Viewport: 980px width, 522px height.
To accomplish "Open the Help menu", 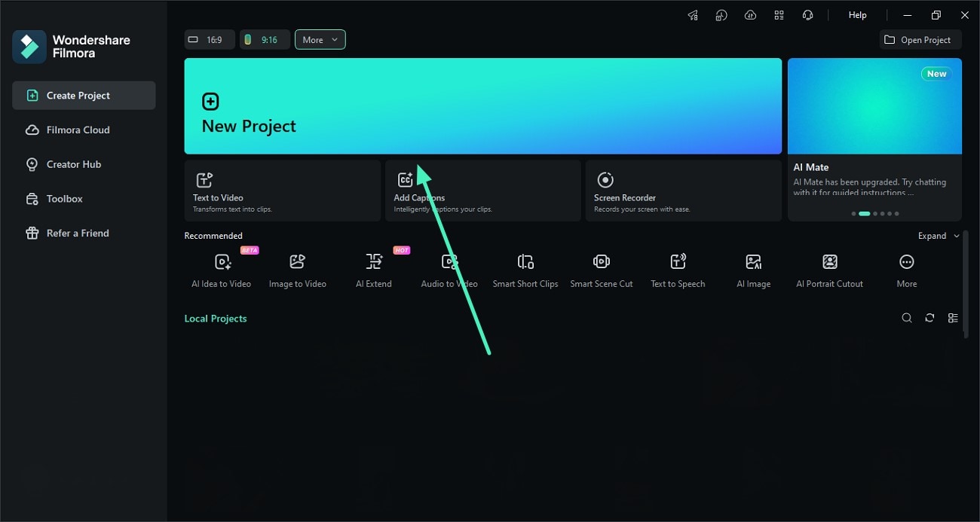I will (x=858, y=15).
